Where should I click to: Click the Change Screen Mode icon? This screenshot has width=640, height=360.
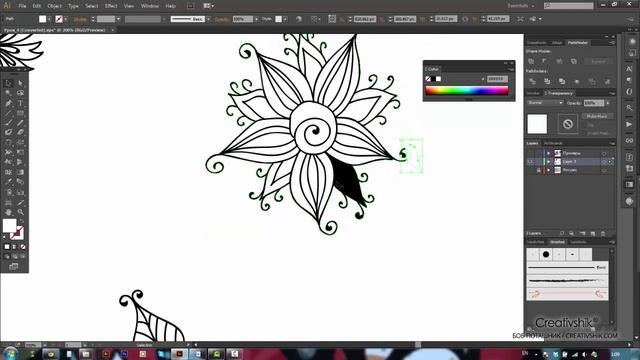[x=13, y=266]
